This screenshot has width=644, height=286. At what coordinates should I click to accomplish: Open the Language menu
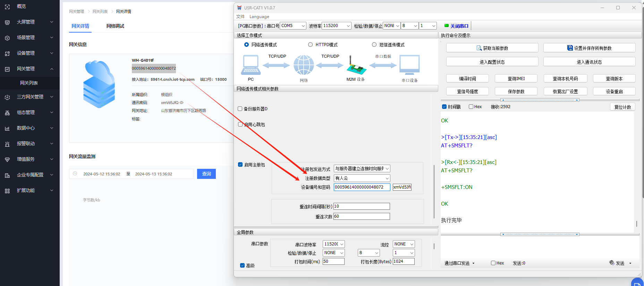tap(259, 17)
